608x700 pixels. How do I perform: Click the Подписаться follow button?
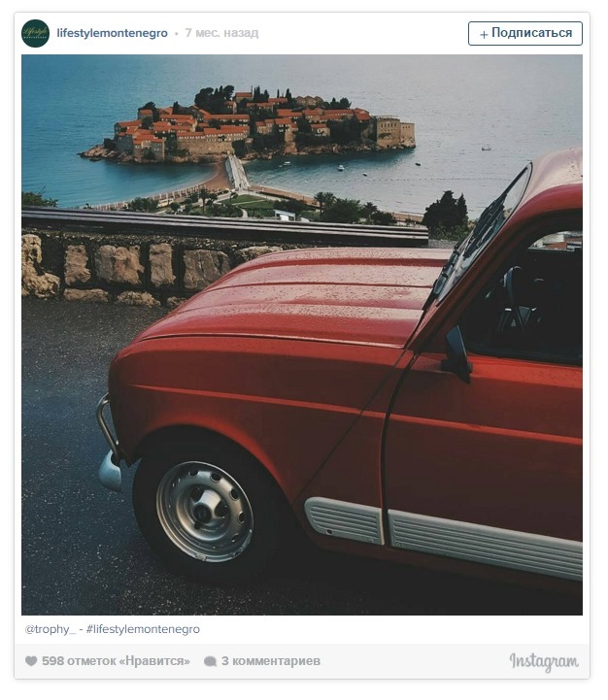pos(524,33)
